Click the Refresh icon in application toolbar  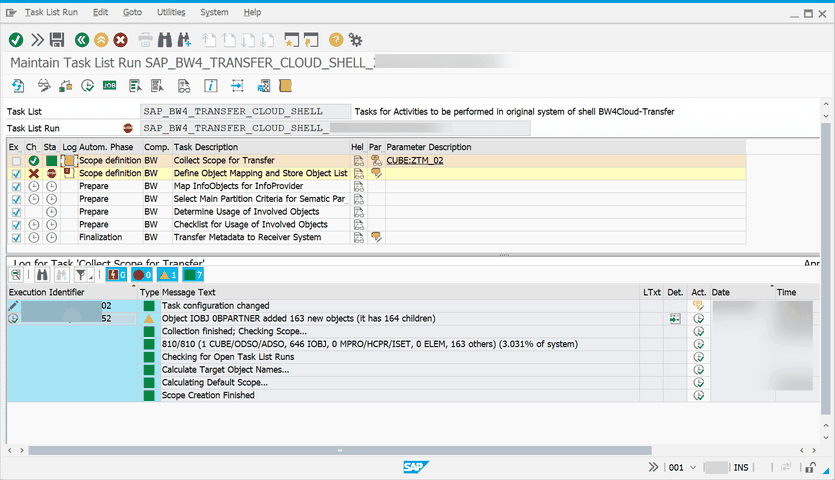coord(19,86)
